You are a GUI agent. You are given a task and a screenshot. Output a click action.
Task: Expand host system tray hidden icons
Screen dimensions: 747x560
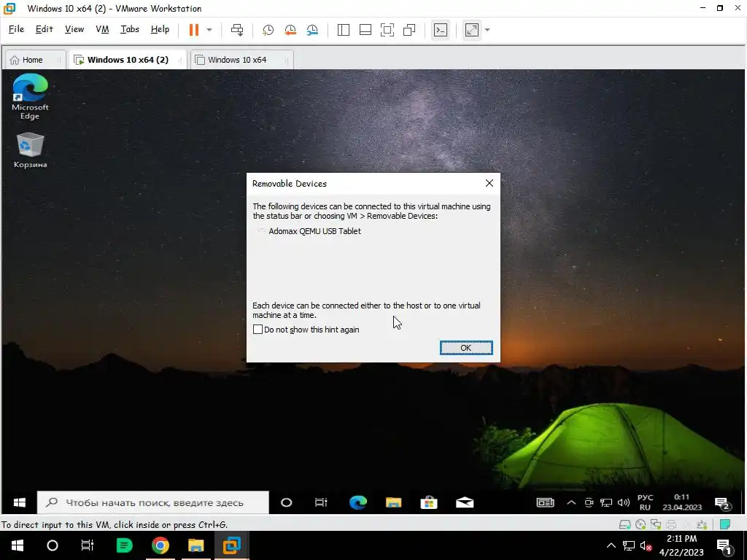[611, 545]
